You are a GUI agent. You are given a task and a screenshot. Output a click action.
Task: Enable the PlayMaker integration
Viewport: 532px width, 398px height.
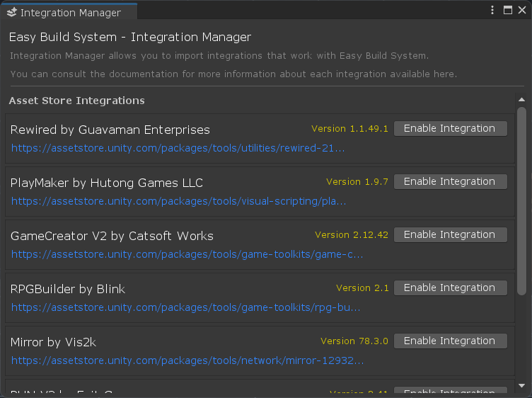point(450,181)
